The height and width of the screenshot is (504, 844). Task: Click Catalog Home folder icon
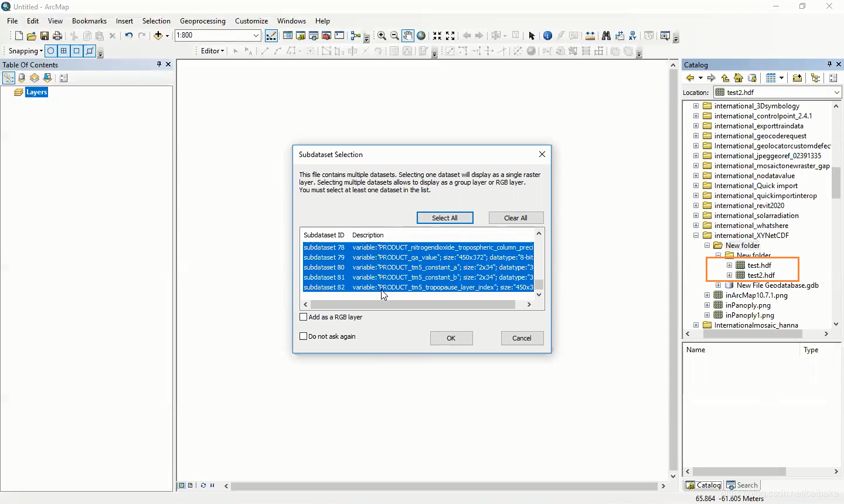tap(738, 78)
